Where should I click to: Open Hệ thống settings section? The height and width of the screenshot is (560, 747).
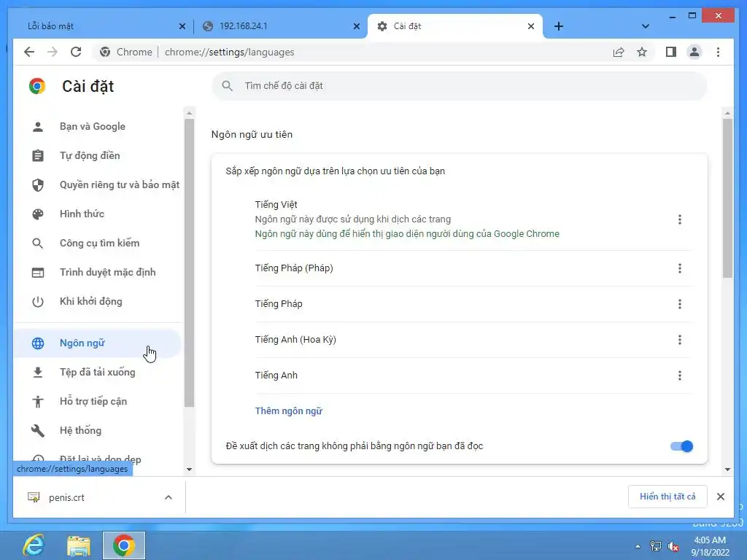[97, 430]
